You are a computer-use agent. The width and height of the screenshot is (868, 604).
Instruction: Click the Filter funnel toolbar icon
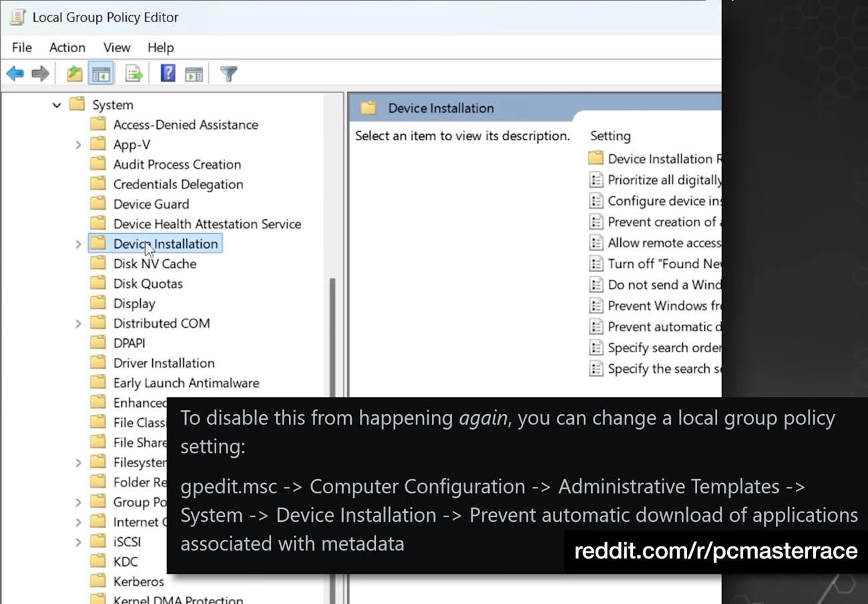229,73
